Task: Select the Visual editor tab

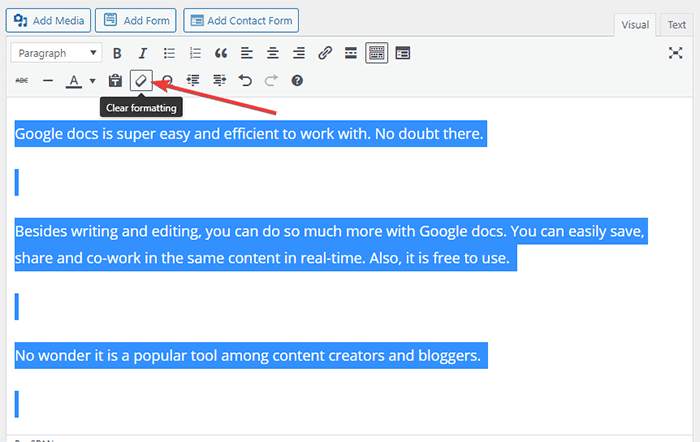Action: (635, 25)
